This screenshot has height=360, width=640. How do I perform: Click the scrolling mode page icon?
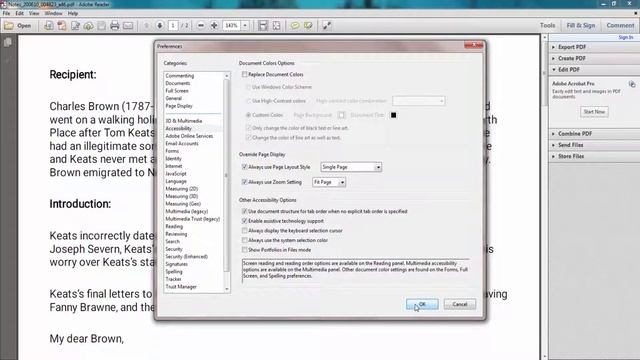pyautogui.click(x=263, y=26)
